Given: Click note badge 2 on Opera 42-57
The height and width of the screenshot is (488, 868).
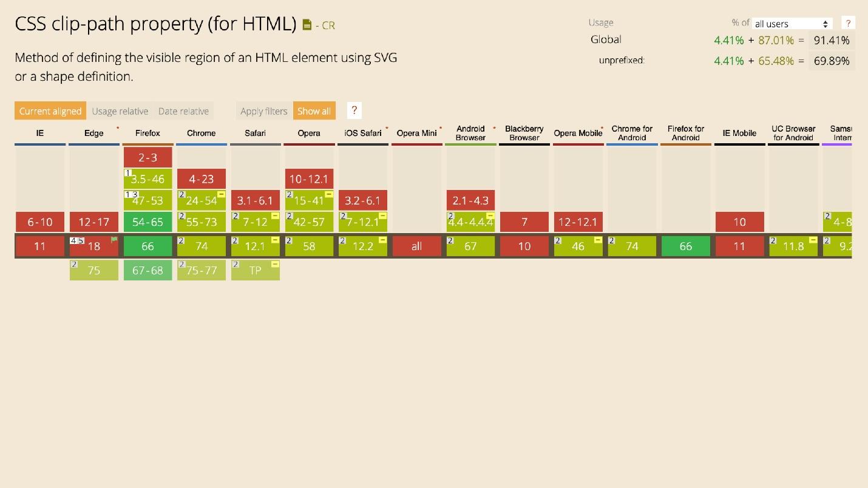Looking at the screenshot, I should coord(289,216).
